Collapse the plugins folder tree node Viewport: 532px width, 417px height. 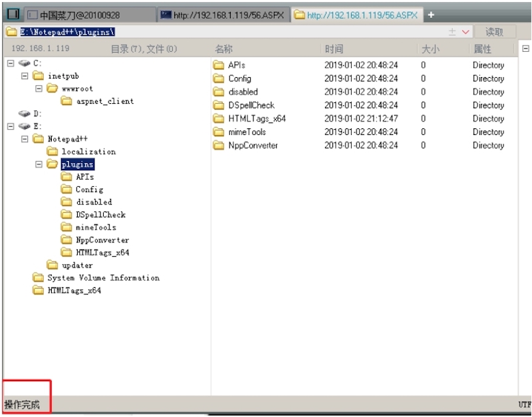(39, 164)
